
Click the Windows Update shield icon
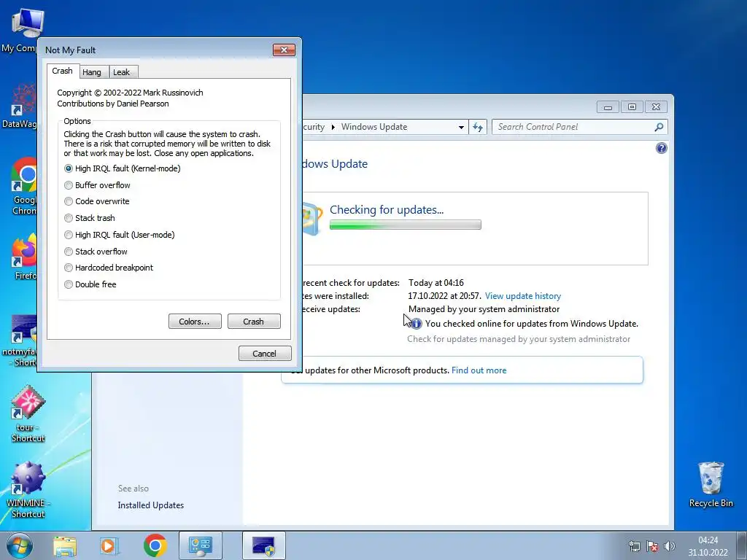(311, 219)
